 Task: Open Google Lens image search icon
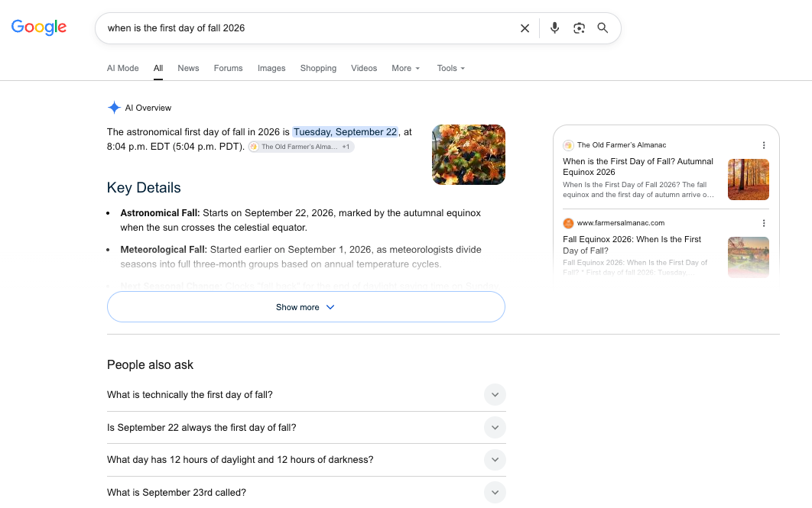point(579,28)
